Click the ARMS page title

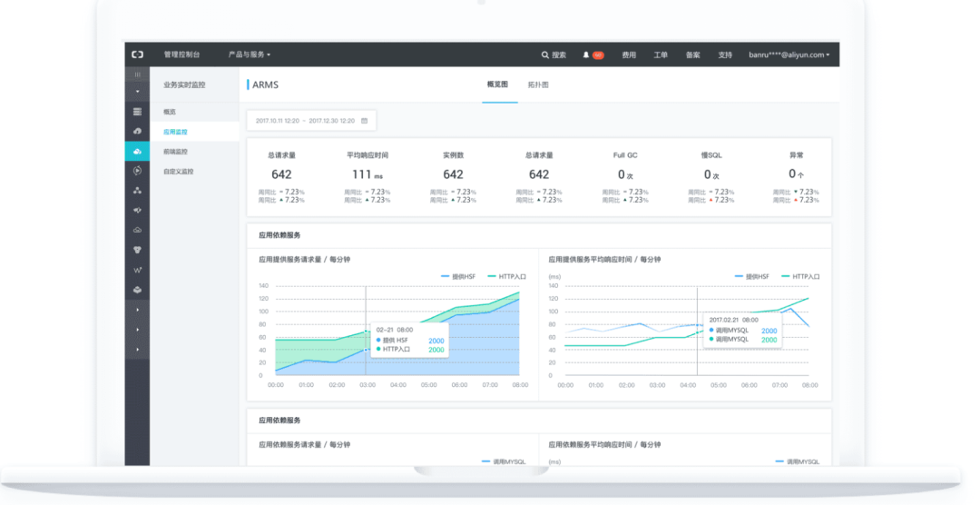(266, 85)
